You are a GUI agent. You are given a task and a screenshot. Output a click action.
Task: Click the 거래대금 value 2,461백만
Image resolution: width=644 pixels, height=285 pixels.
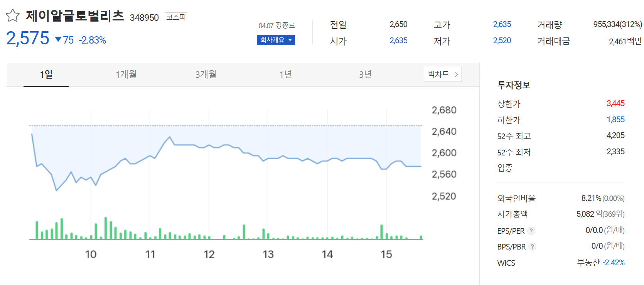click(x=625, y=41)
